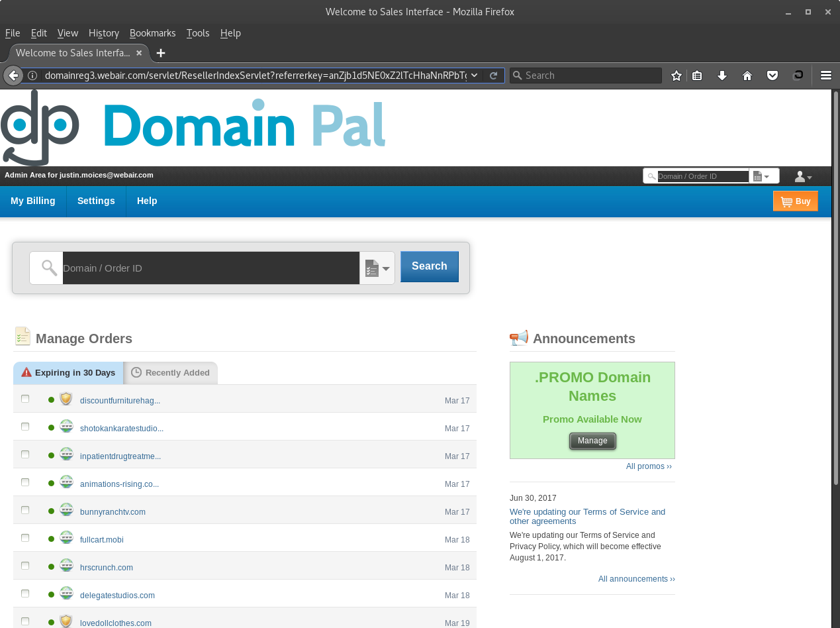Image resolution: width=840 pixels, height=628 pixels.
Task: Open the History menu
Action: coord(104,33)
